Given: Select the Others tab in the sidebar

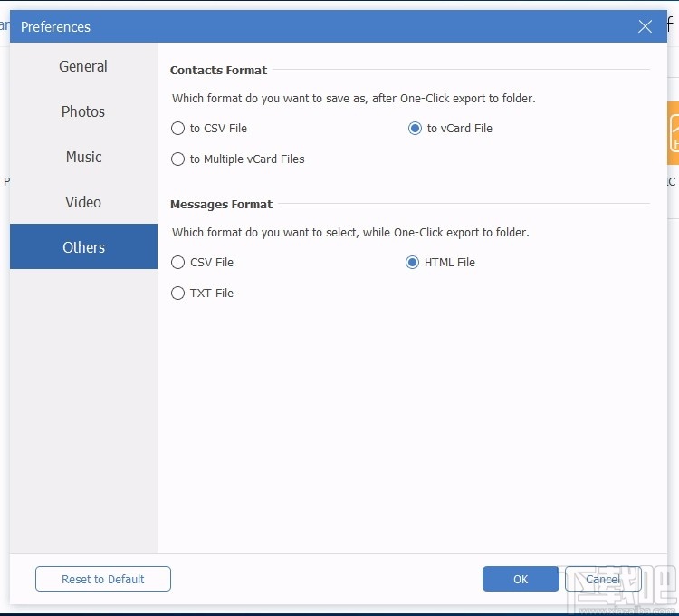Looking at the screenshot, I should (x=83, y=247).
